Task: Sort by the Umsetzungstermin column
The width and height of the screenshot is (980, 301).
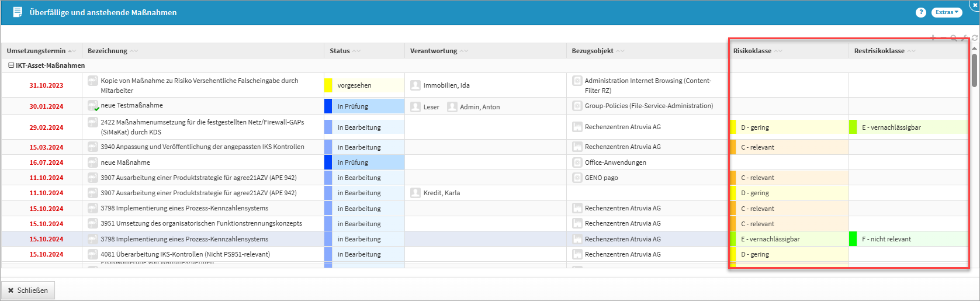Action: tap(36, 51)
